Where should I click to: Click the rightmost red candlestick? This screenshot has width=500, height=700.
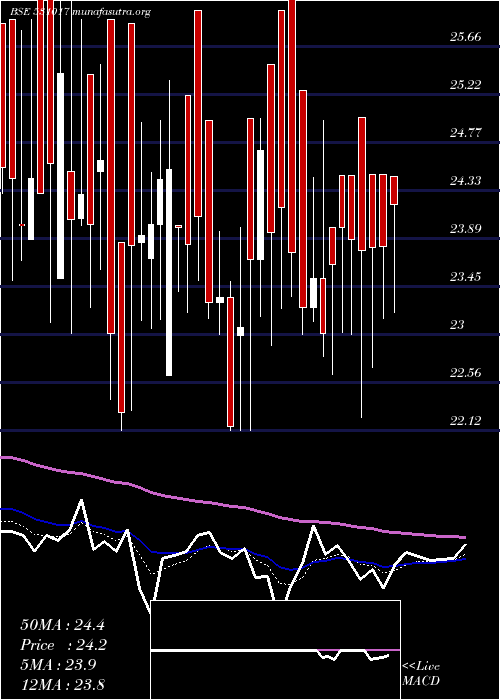coord(394,191)
